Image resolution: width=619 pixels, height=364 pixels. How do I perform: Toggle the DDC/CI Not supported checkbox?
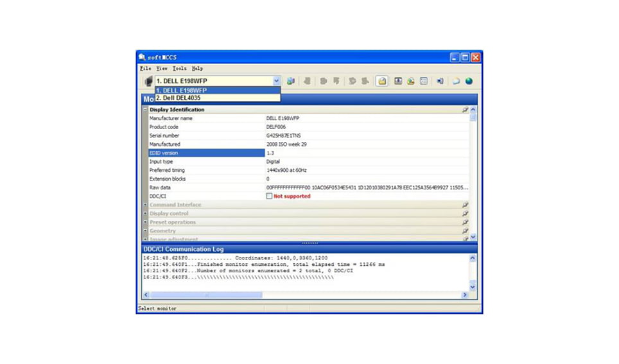(x=269, y=196)
